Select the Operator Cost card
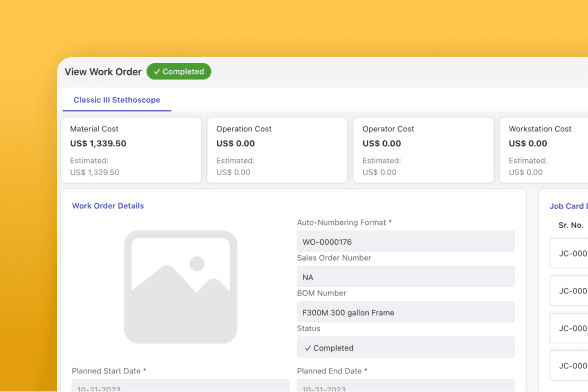The image size is (588, 392). tap(423, 150)
